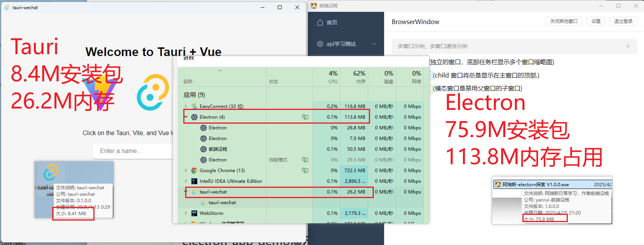Viewport: 644px width, 245px height.
Task: Sort processes by the 磁盘 column
Action: [382, 77]
